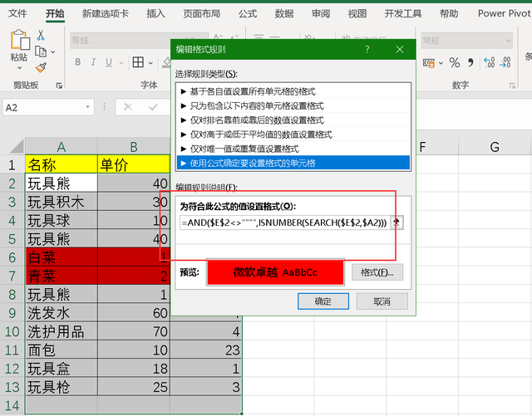
Task: Click the dialog help question mark
Action: 367,50
